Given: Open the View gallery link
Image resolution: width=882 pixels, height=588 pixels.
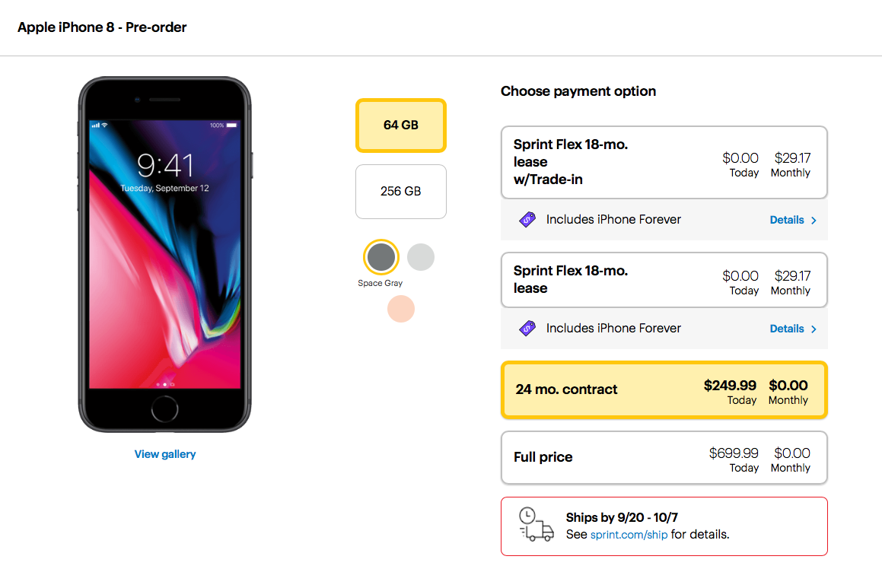Looking at the screenshot, I should click(x=165, y=454).
